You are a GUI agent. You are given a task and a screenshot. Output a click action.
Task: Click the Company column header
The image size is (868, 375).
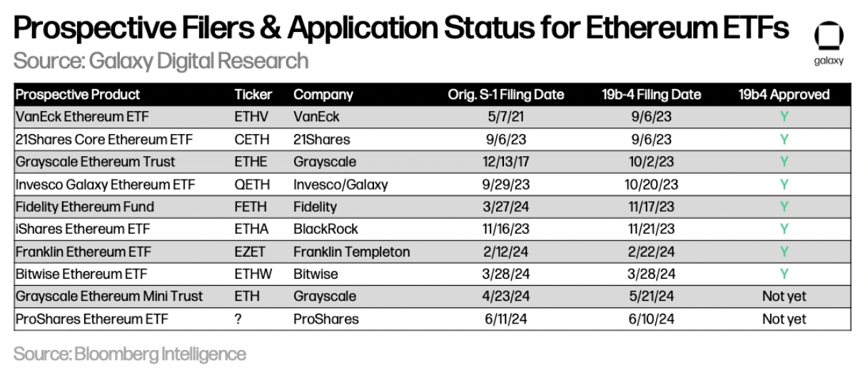[x=323, y=95]
